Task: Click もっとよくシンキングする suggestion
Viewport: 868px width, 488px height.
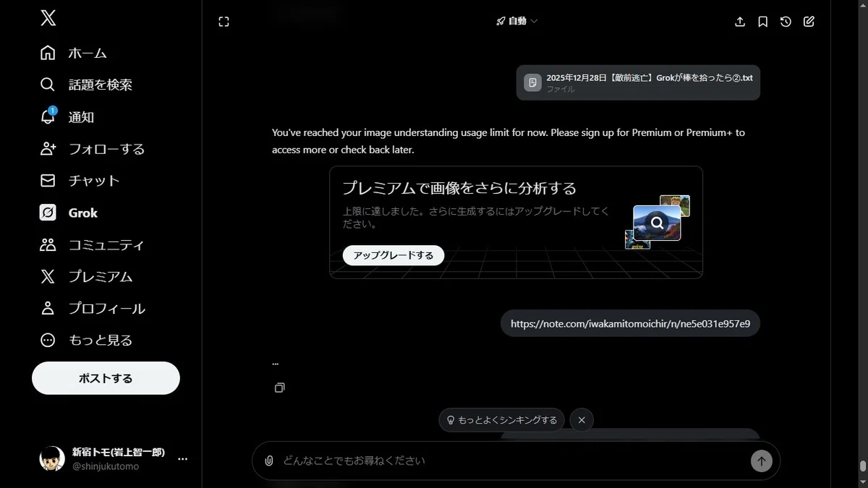Action: [502, 420]
